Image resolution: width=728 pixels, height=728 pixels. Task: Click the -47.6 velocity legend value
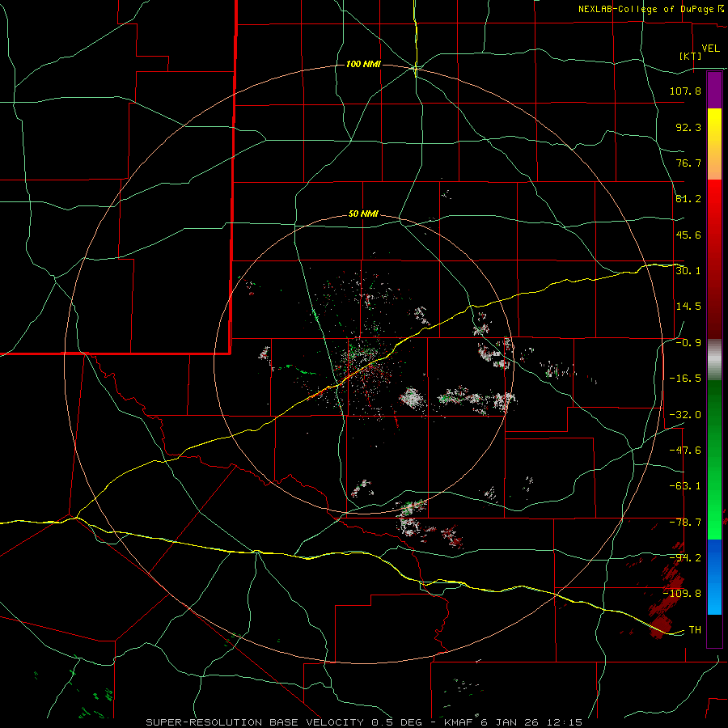tap(685, 451)
